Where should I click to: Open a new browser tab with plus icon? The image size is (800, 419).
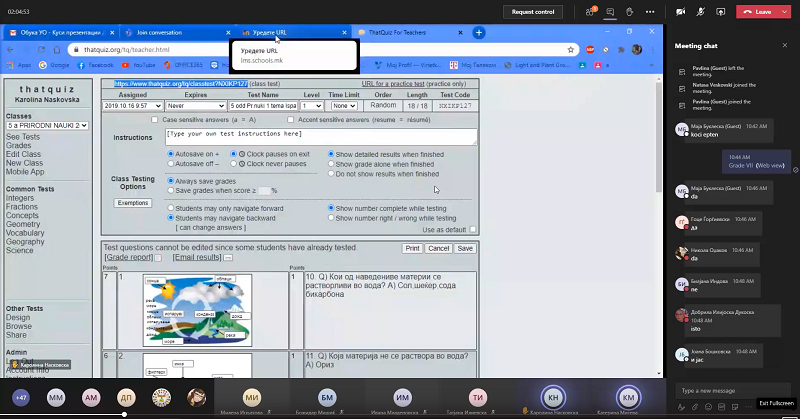click(x=479, y=32)
